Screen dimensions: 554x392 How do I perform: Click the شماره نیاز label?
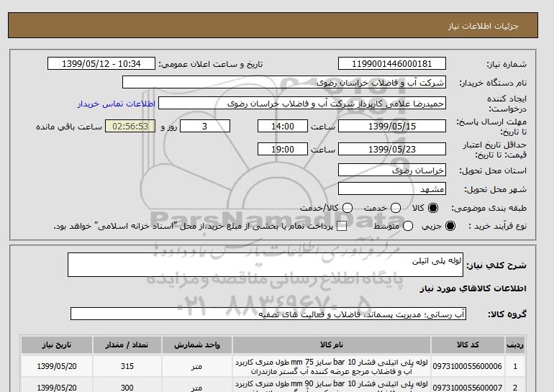507,64
